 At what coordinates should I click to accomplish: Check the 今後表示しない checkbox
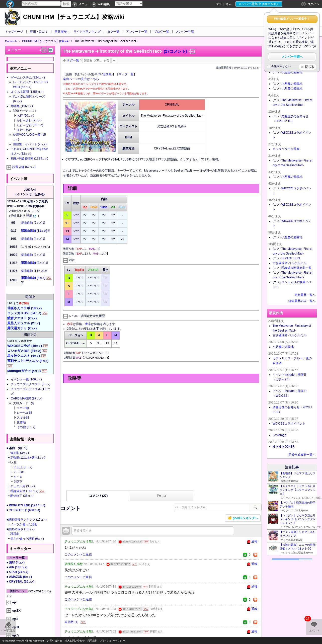point(269,67)
